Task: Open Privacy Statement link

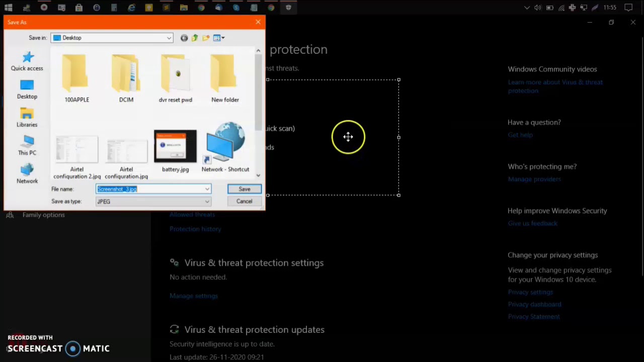Action: [x=534, y=316]
